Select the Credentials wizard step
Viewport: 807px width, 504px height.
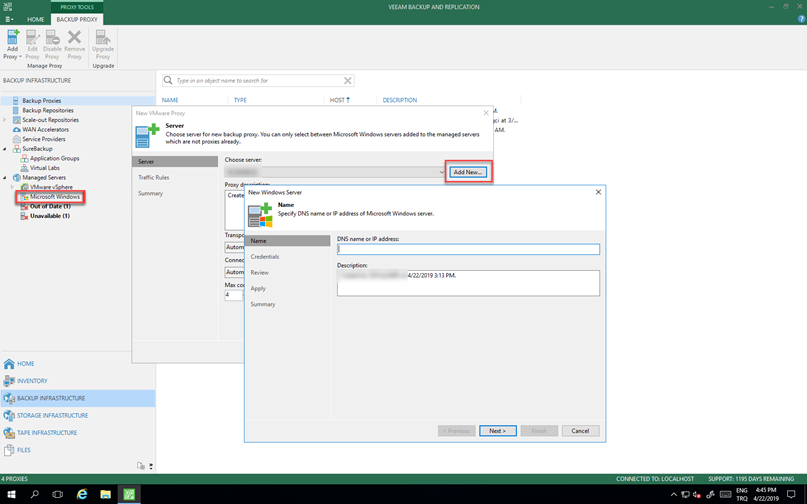click(265, 257)
